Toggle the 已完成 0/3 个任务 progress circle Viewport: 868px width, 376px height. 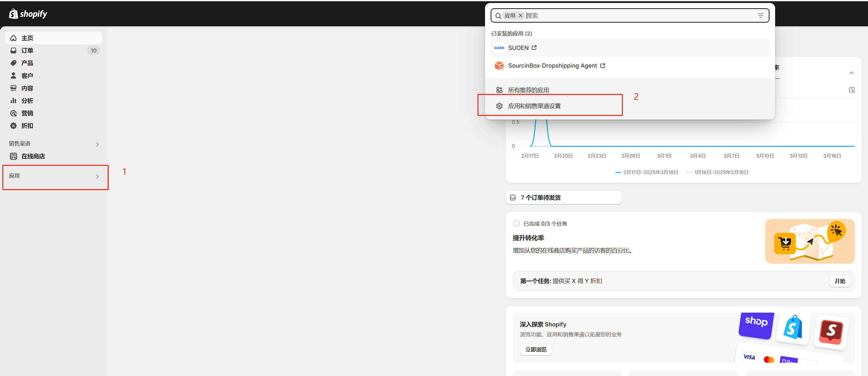516,224
